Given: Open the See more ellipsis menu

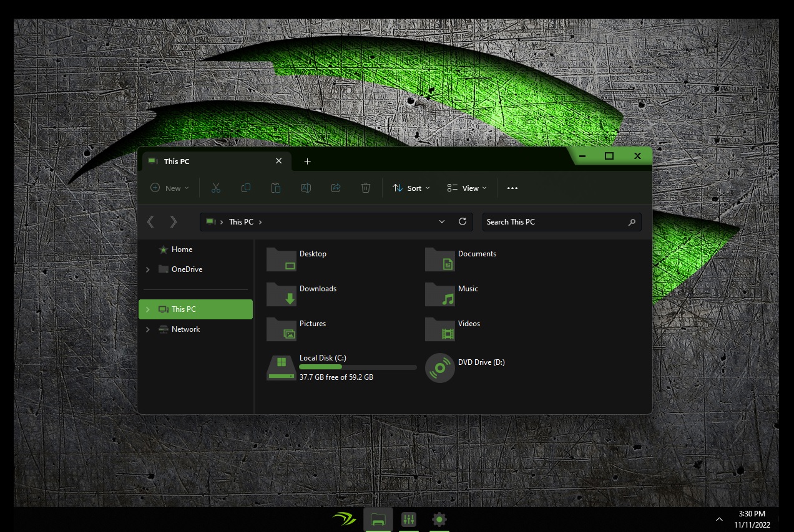Looking at the screenshot, I should pyautogui.click(x=512, y=188).
